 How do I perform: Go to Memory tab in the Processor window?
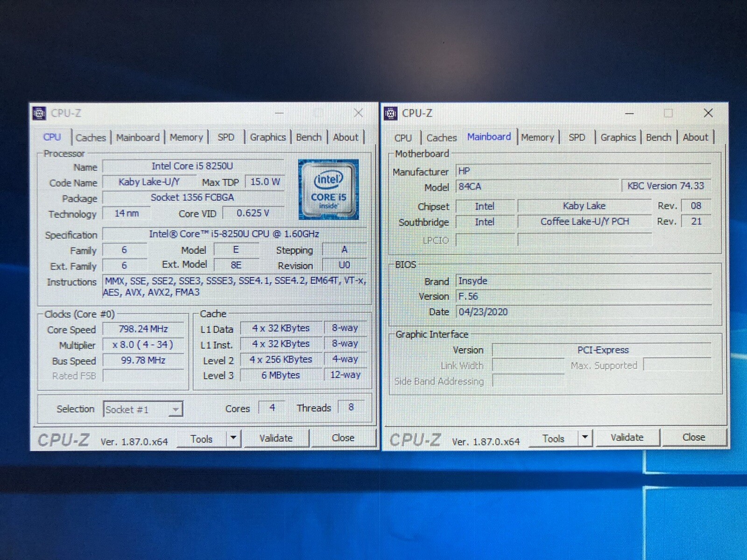pos(186,138)
